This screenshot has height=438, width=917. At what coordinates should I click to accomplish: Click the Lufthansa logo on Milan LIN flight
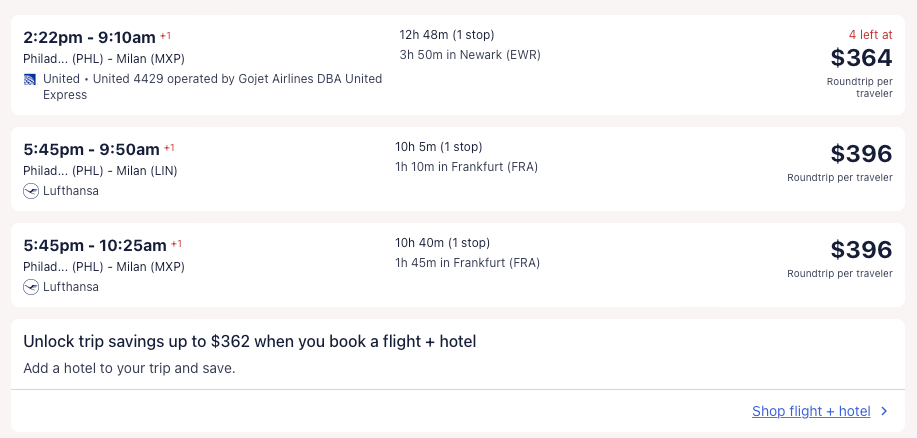point(30,191)
